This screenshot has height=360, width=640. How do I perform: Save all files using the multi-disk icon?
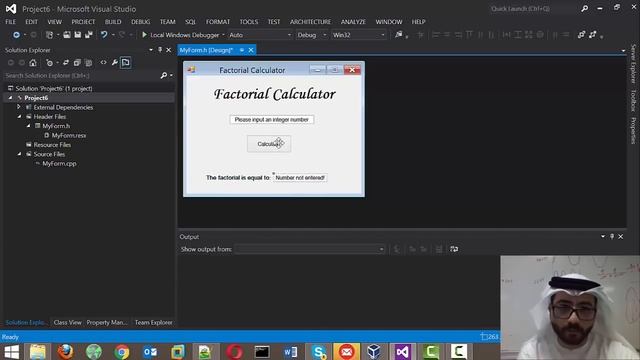[89, 35]
